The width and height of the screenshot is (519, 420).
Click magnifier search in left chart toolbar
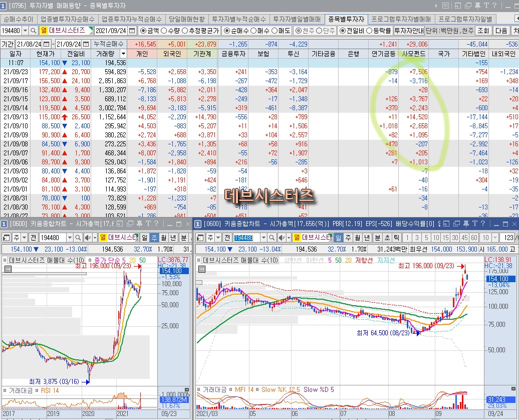coord(78,238)
